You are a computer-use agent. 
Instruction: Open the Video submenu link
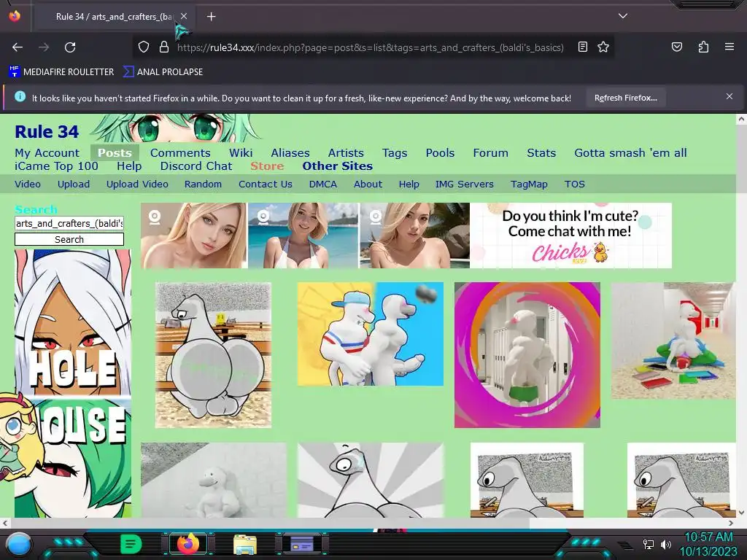click(x=28, y=184)
